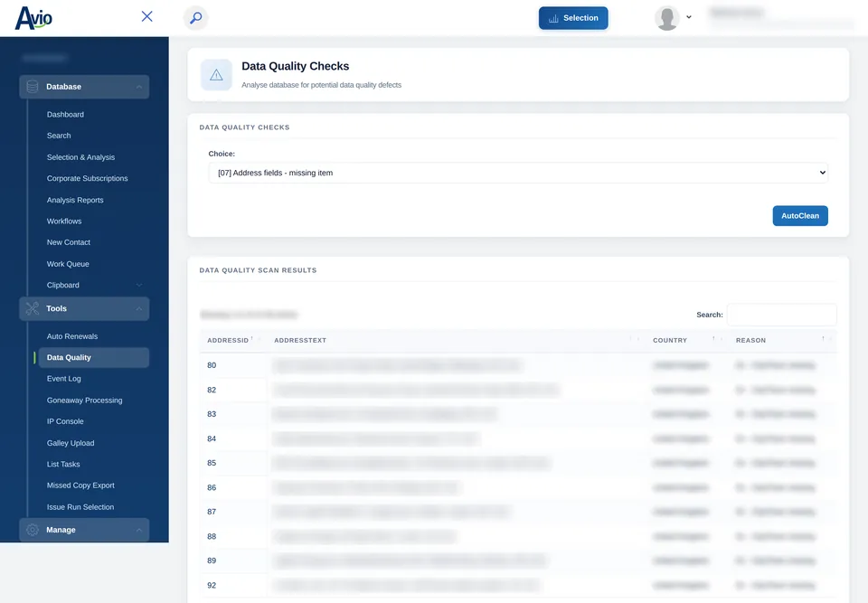Collapse the Database section chevron
Viewport: 868px width, 603px height.
(x=139, y=87)
